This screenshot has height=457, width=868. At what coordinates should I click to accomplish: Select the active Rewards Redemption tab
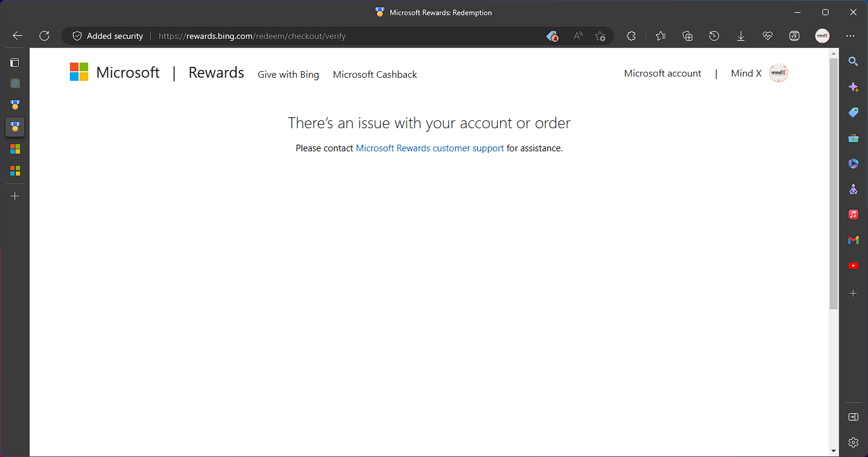15,127
